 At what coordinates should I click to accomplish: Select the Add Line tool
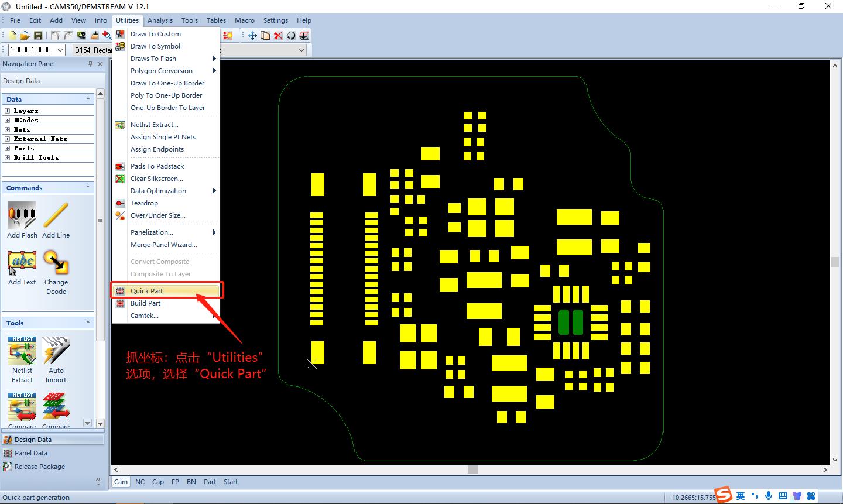pyautogui.click(x=56, y=216)
